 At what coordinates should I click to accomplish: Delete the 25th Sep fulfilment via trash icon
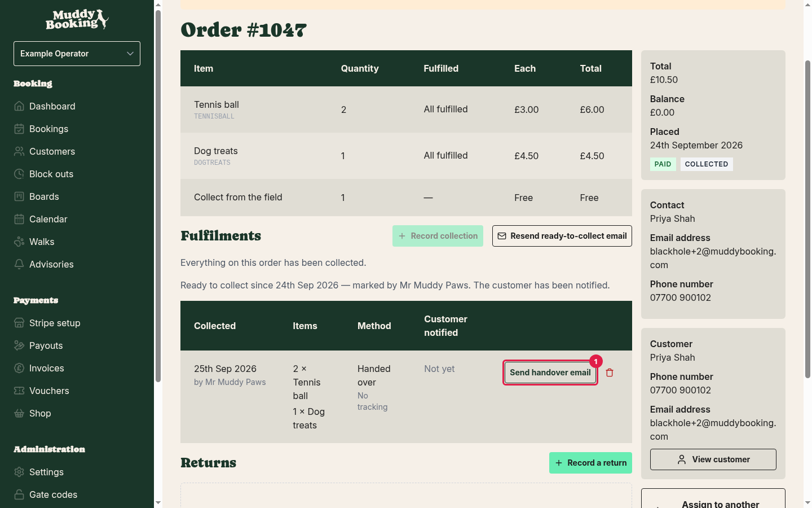click(x=610, y=373)
